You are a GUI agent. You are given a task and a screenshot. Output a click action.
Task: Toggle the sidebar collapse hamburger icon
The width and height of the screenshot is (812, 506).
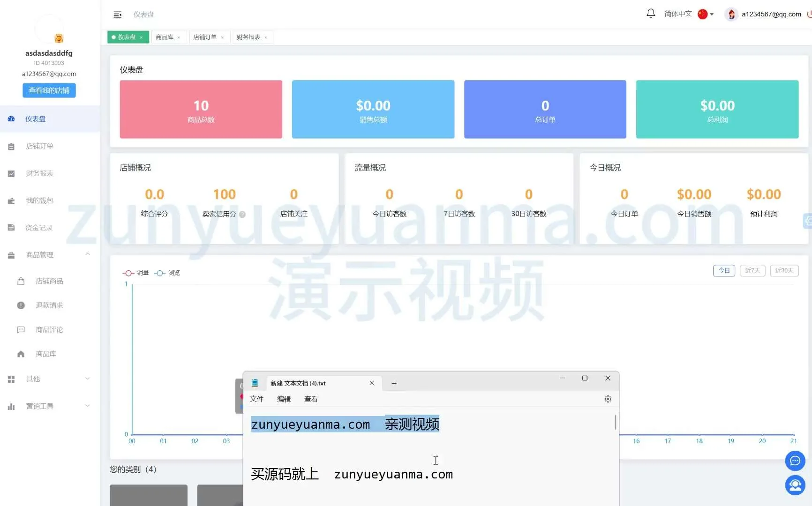pyautogui.click(x=118, y=15)
